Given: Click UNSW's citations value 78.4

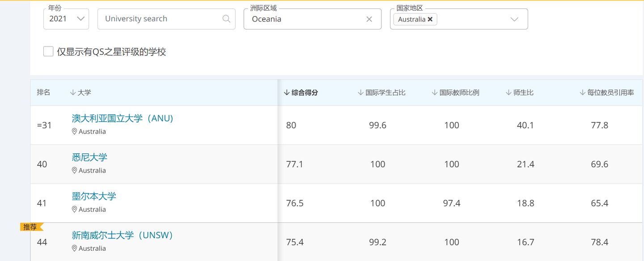Looking at the screenshot, I should (600, 242).
